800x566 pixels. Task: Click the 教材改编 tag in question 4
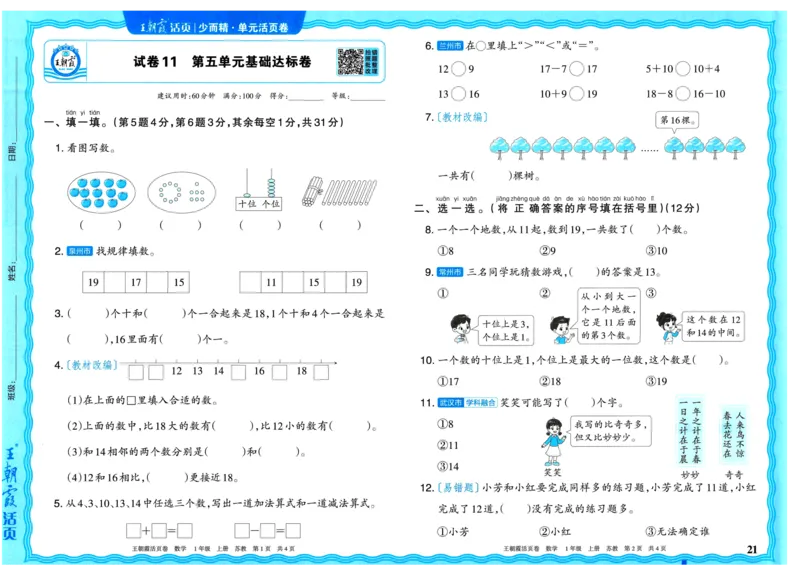[x=92, y=365]
